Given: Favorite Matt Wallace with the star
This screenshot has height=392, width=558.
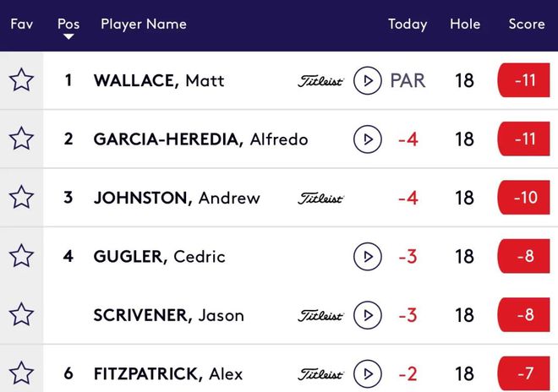Looking at the screenshot, I should click(21, 81).
